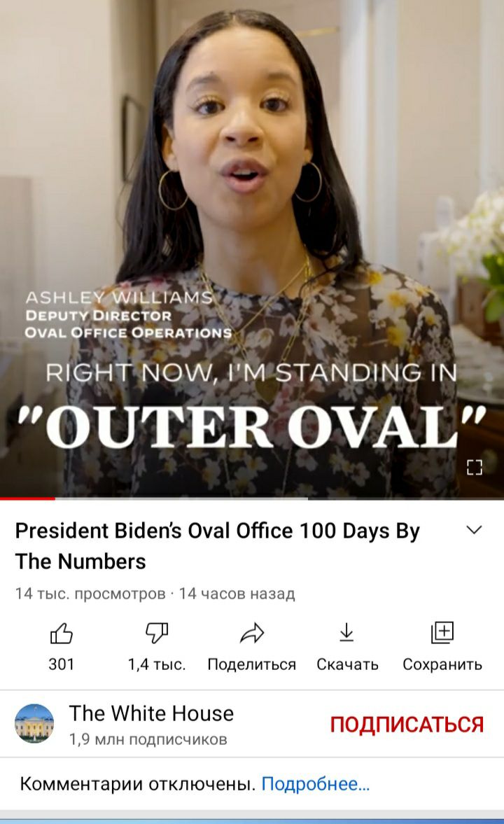Tap the Поделиться label
Viewport: 504px width, 824px height.
point(252,665)
